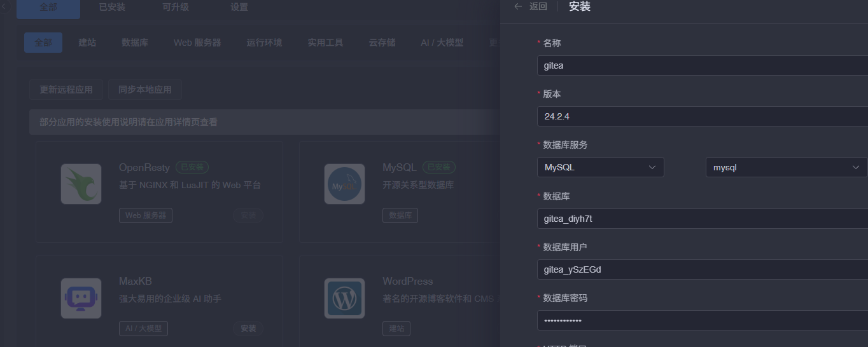Expand the mysql service dropdown
The width and height of the screenshot is (868, 347).
(787, 167)
